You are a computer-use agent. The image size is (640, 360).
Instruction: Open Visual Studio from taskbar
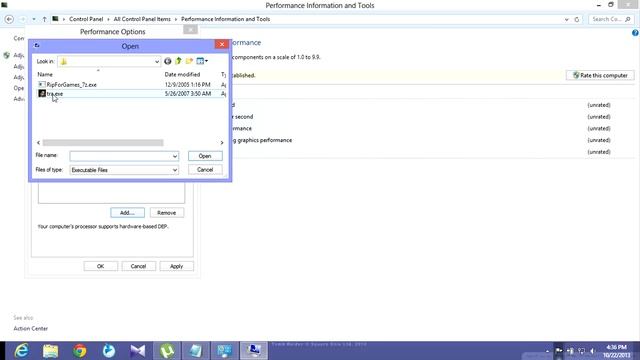pyautogui.click(x=138, y=351)
